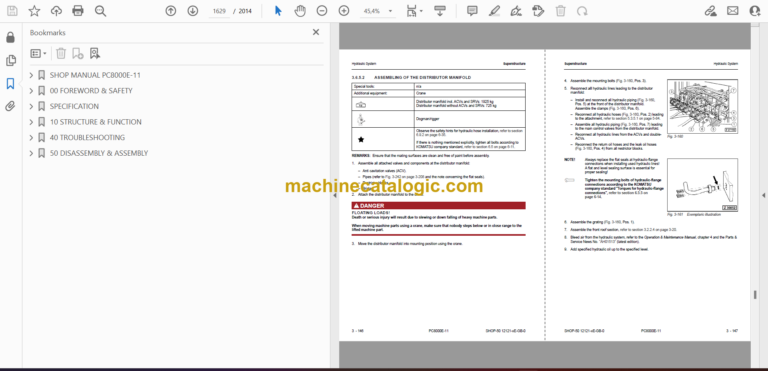Open the fit page options dropdown
The image size is (768, 371).
pyautogui.click(x=414, y=11)
